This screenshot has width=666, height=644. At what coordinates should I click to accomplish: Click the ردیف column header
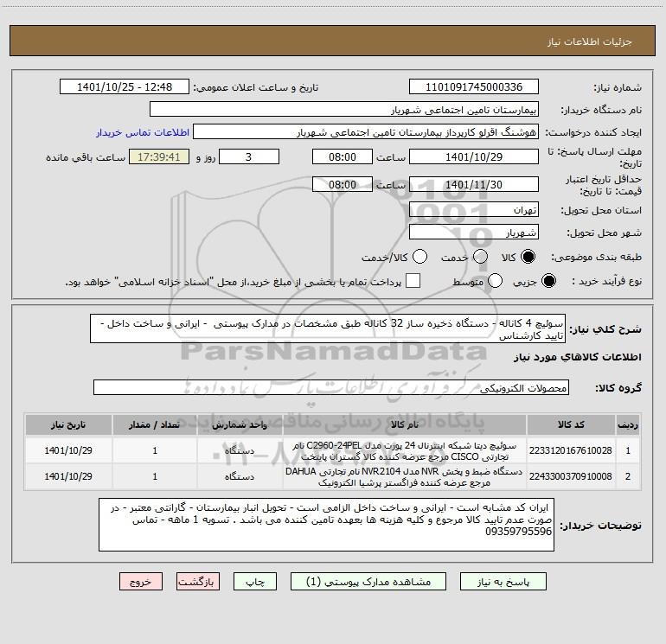pos(628,424)
